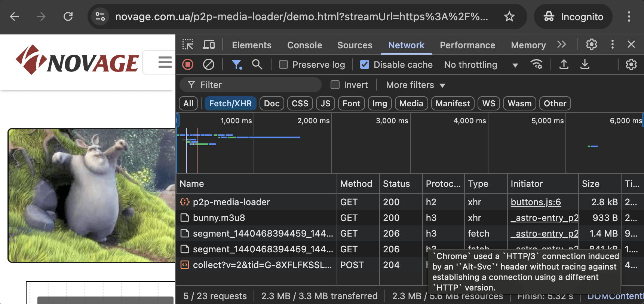644x304 pixels.
Task: Open DevTools settings gear
Action: click(x=592, y=45)
